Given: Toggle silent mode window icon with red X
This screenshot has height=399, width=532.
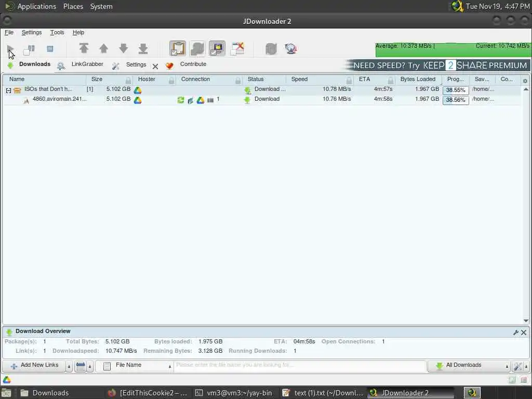Looking at the screenshot, I should click(237, 48).
